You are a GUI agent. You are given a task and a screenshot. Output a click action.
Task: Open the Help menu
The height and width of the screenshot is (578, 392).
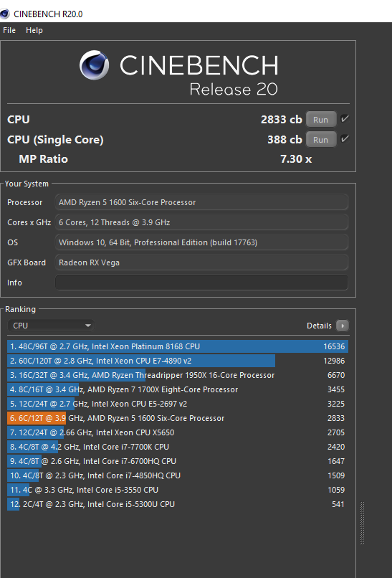coord(34,30)
